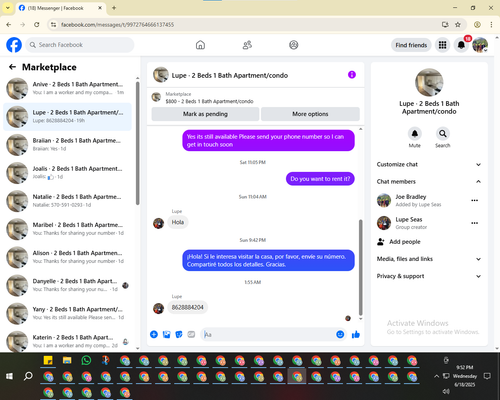The width and height of the screenshot is (500, 400).
Task: Open Yany conversation in list
Action: 67,314
